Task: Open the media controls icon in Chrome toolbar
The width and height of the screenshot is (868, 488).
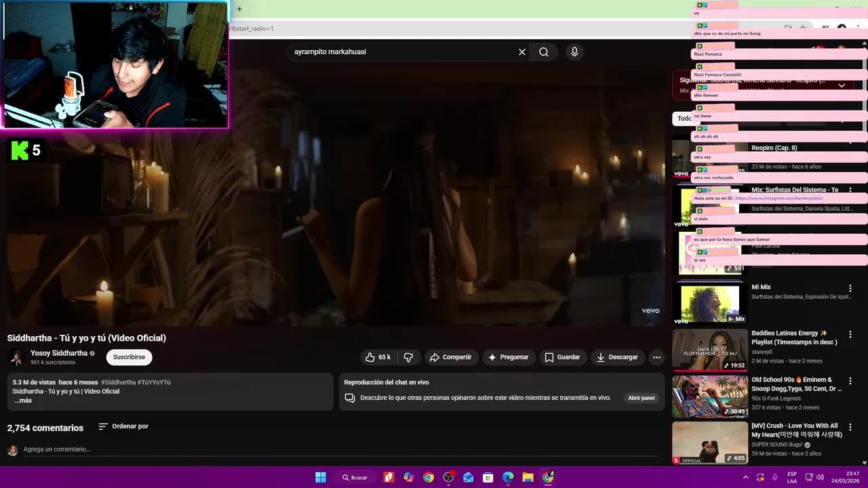Action: click(825, 28)
